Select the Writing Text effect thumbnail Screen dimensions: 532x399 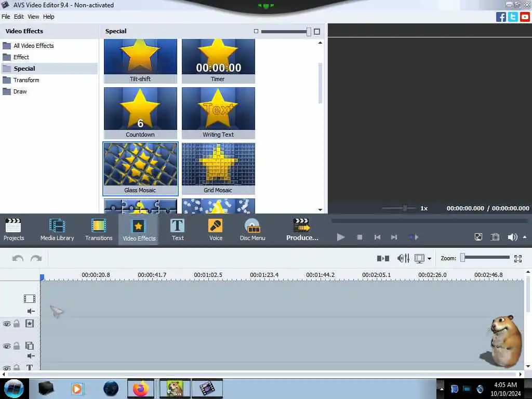(x=218, y=113)
